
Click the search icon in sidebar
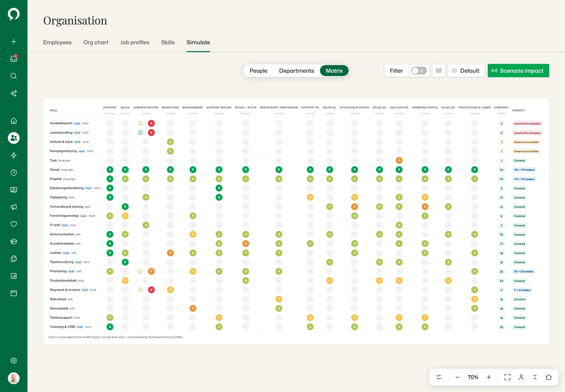coord(14,76)
